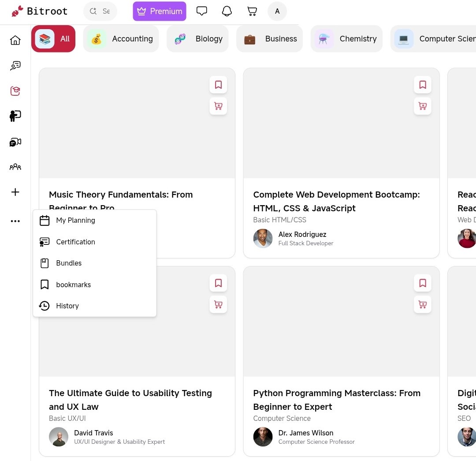This screenshot has height=461, width=476.
Task: Open the user avatar A menu
Action: click(277, 11)
